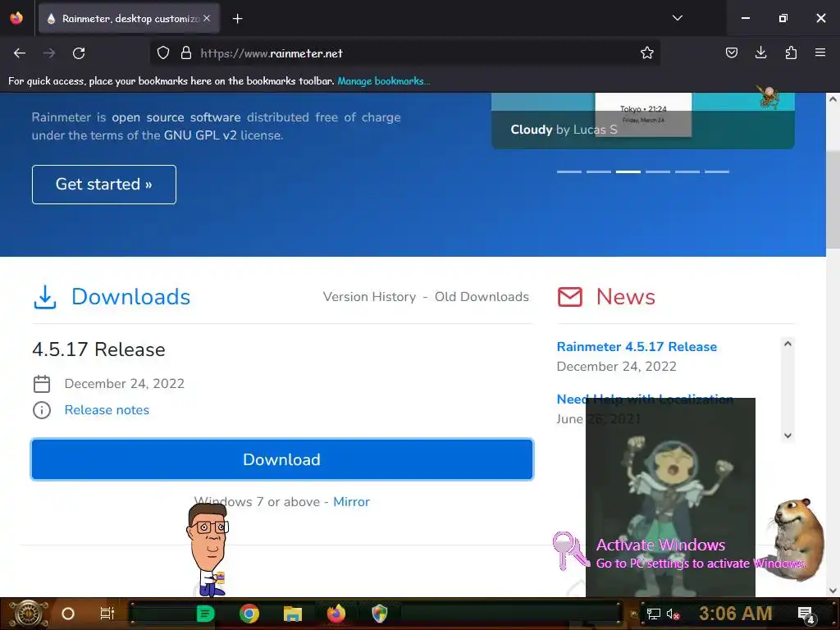Viewport: 840px width, 630px height.
Task: Click the Downloads heading icon
Action: coord(45,297)
